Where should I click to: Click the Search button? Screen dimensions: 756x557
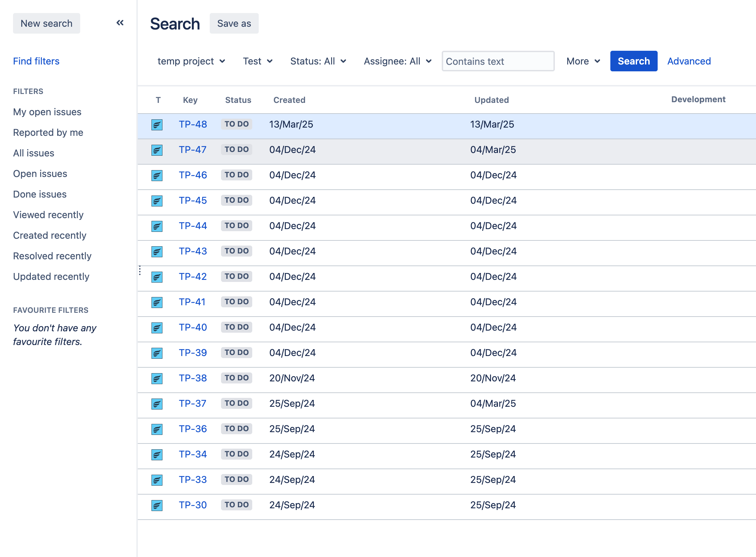click(633, 61)
